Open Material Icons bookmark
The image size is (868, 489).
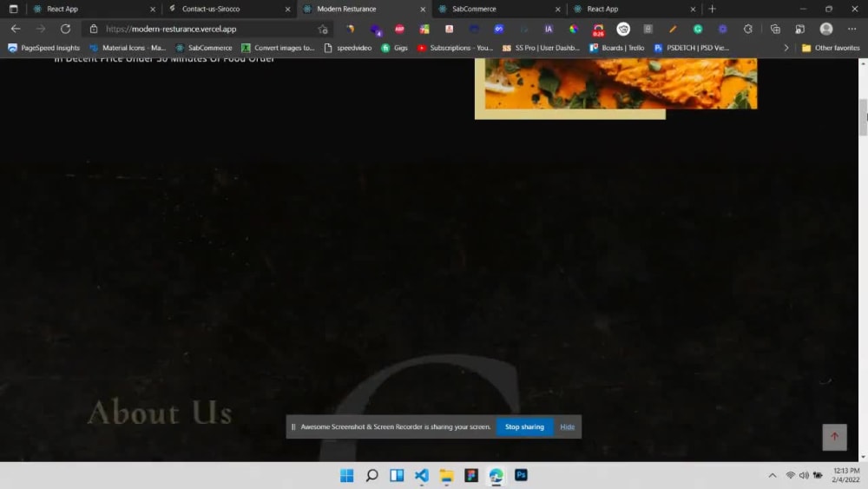[x=128, y=48]
